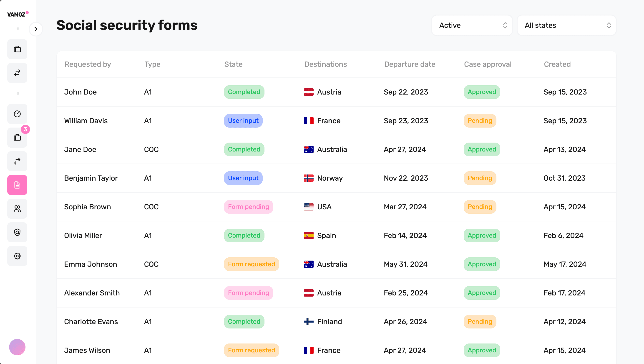Open the users people icon
The height and width of the screenshot is (364, 644).
17,209
